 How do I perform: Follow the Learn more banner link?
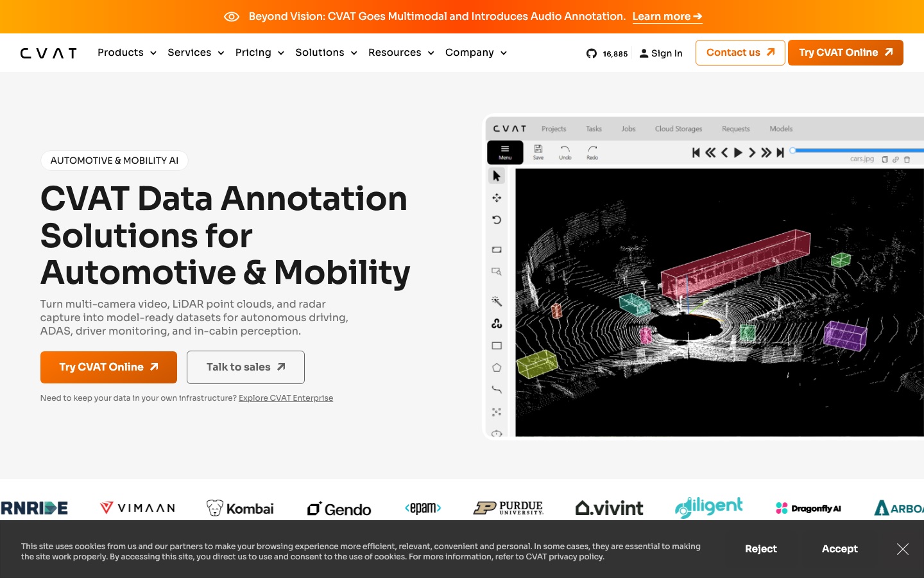tap(667, 17)
